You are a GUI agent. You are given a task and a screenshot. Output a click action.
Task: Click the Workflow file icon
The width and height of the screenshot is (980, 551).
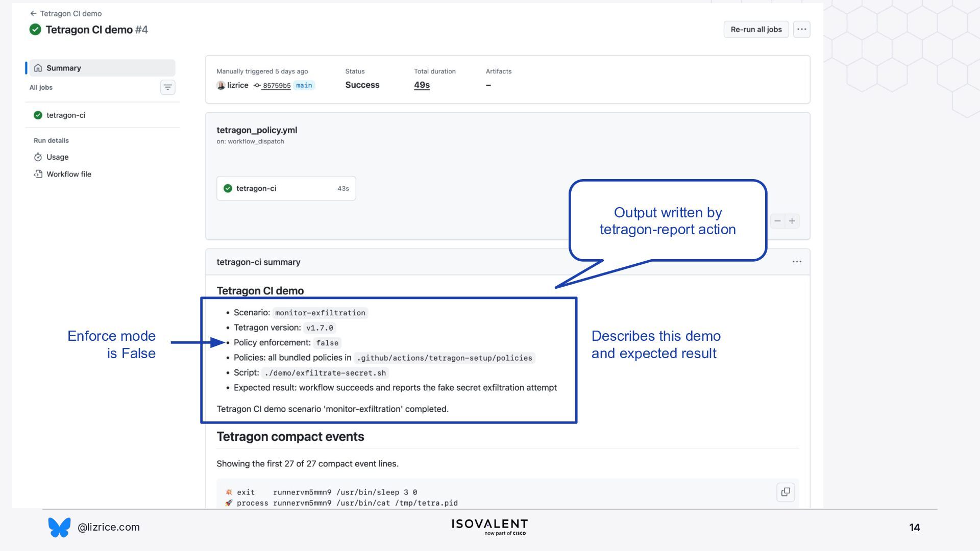pyautogui.click(x=38, y=174)
